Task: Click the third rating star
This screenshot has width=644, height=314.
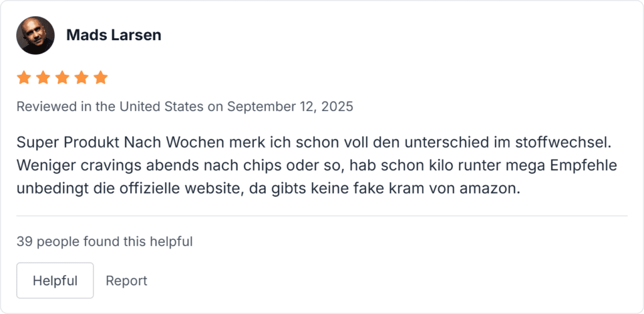Action: click(x=62, y=78)
